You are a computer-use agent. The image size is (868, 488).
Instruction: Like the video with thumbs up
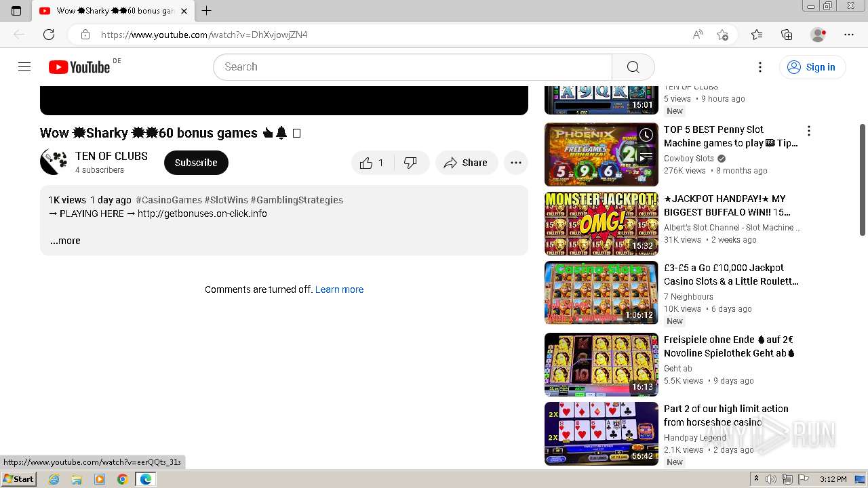[372, 163]
